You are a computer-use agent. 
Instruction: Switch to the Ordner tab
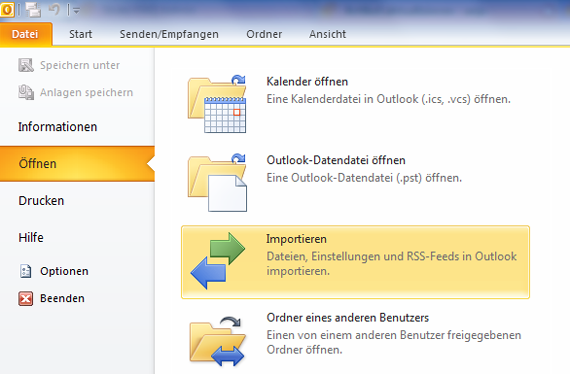[264, 34]
